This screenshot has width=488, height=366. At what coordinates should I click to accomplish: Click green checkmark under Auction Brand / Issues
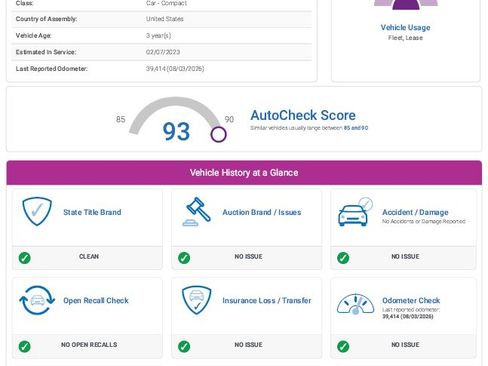pyautogui.click(x=184, y=258)
